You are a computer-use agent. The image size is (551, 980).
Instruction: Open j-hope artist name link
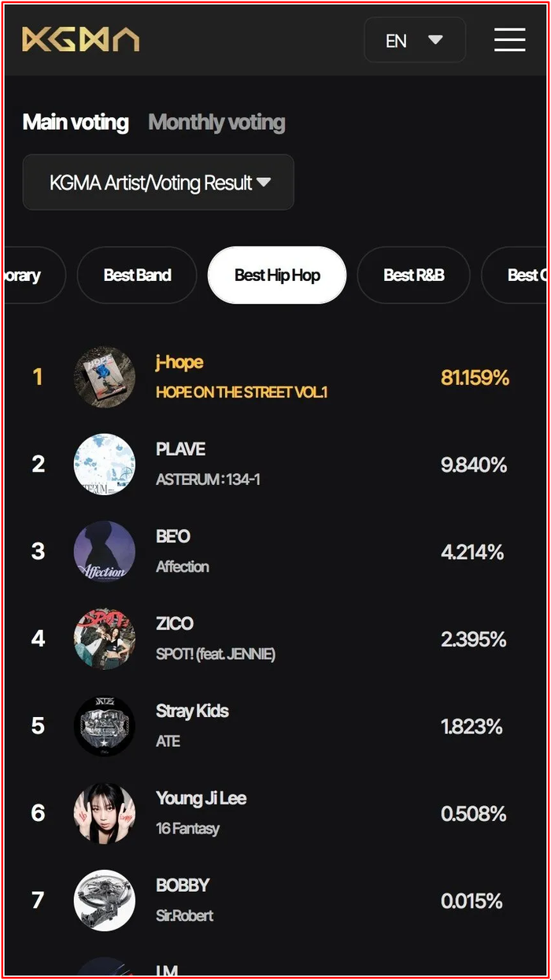pos(179,362)
